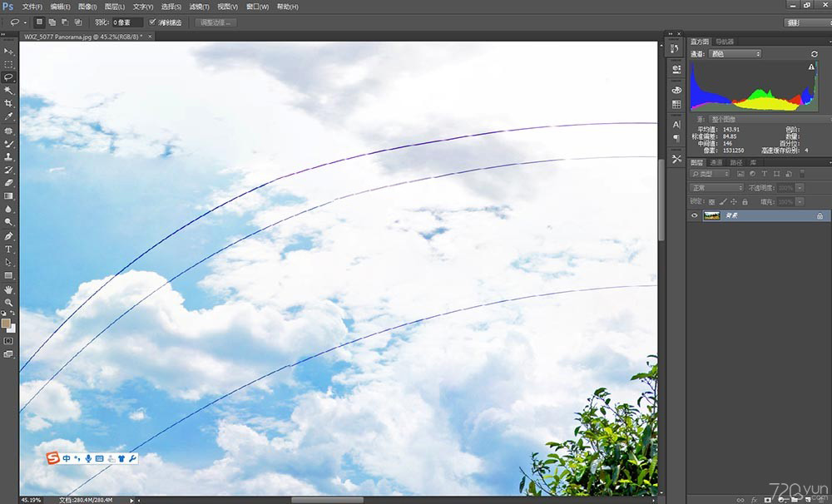Select the Crop tool

[x=9, y=103]
